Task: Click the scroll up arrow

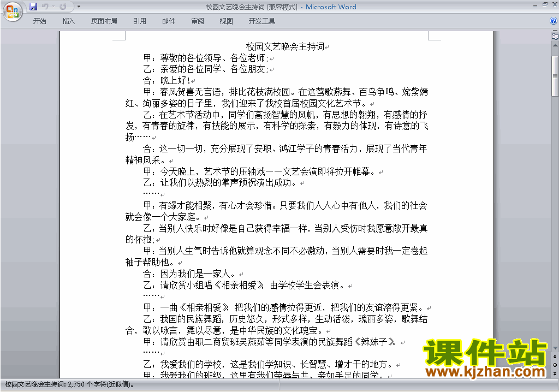Action: click(x=555, y=46)
